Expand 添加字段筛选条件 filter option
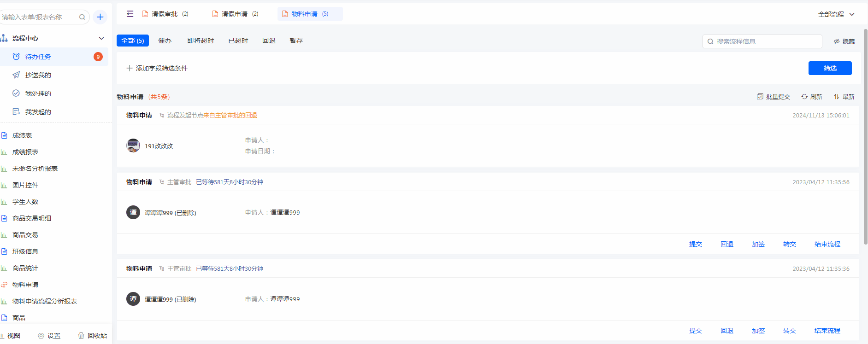The width and height of the screenshot is (868, 344). point(157,68)
